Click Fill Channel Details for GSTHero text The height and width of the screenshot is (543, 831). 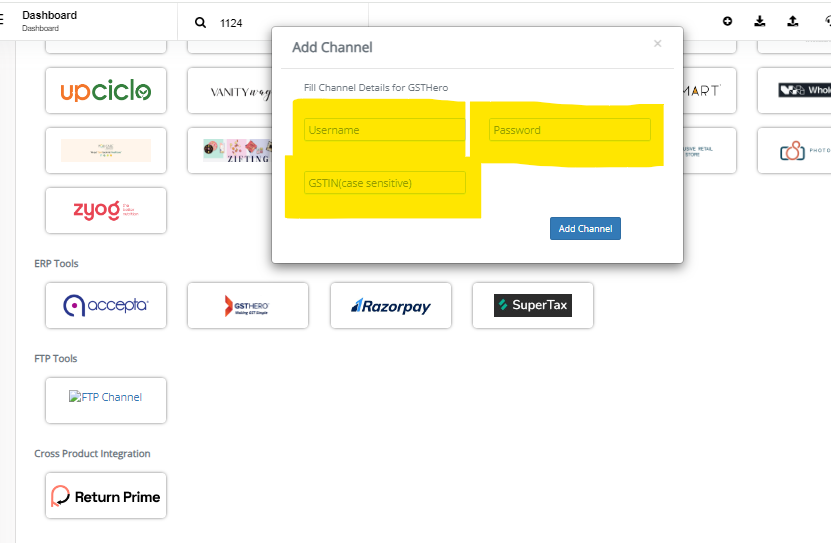click(376, 87)
